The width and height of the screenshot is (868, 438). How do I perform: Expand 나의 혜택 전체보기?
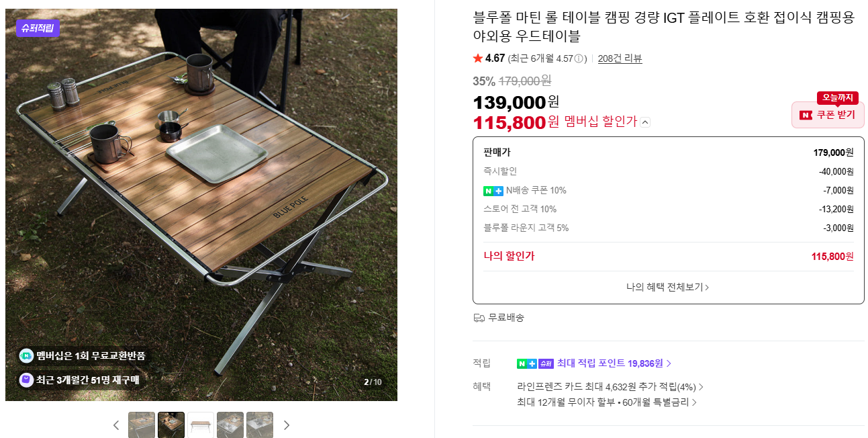point(668,287)
